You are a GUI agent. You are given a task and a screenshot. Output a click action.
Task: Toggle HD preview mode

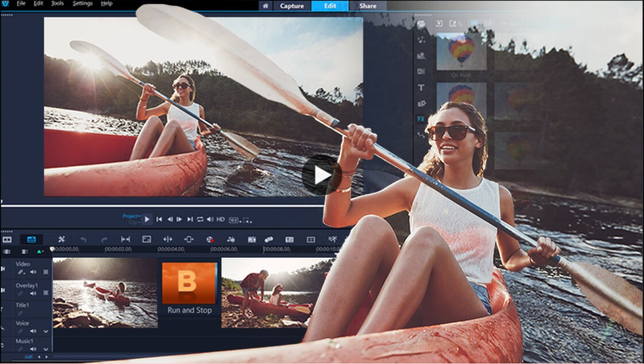point(221,220)
